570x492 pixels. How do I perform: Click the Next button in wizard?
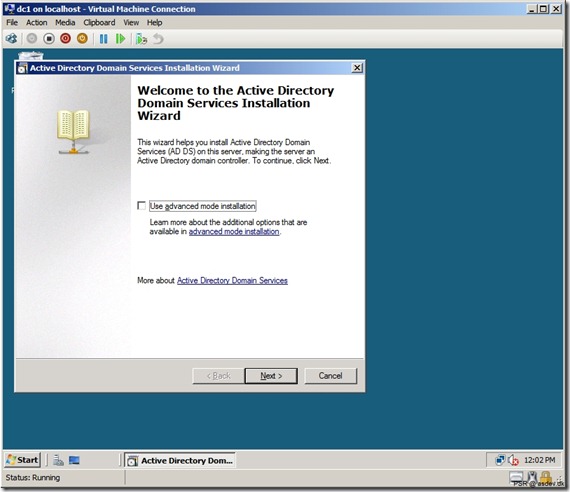[271, 376]
